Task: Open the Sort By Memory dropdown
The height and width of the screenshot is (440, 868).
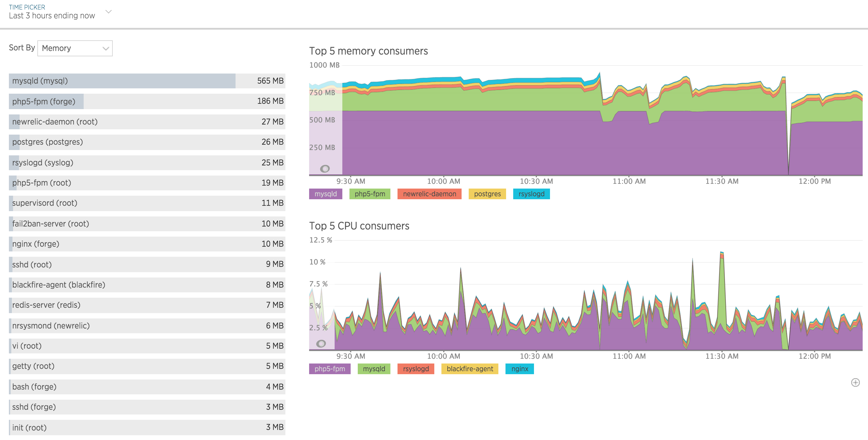Action: point(75,48)
